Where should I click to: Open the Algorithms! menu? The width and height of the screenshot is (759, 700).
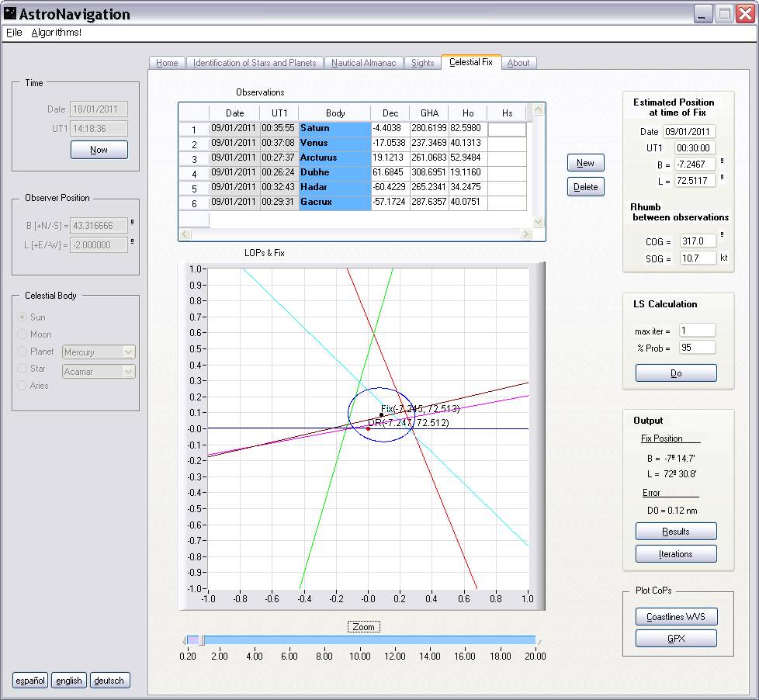coord(56,33)
